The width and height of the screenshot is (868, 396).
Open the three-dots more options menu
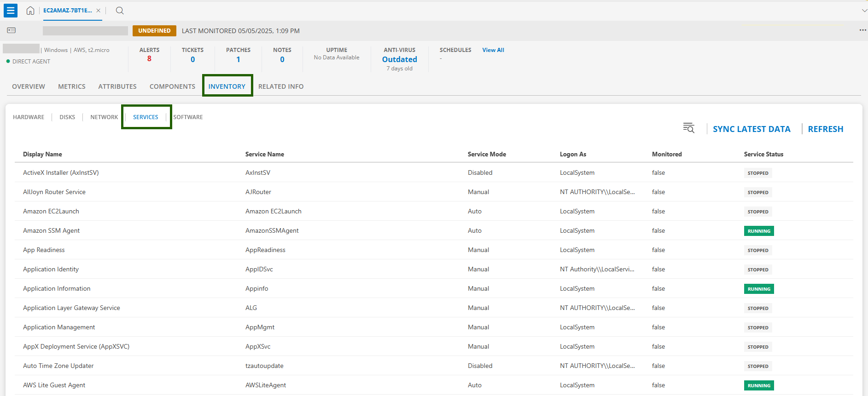pyautogui.click(x=862, y=30)
